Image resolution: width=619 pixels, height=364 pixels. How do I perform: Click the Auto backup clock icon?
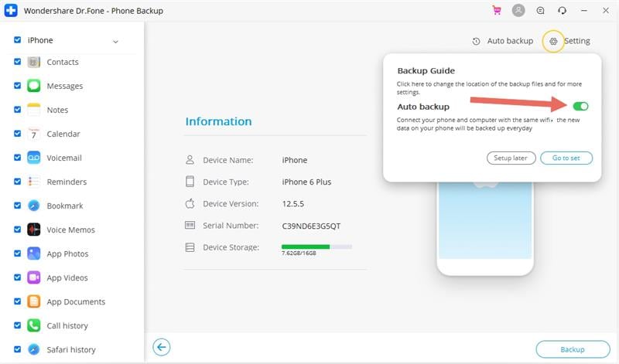[476, 41]
